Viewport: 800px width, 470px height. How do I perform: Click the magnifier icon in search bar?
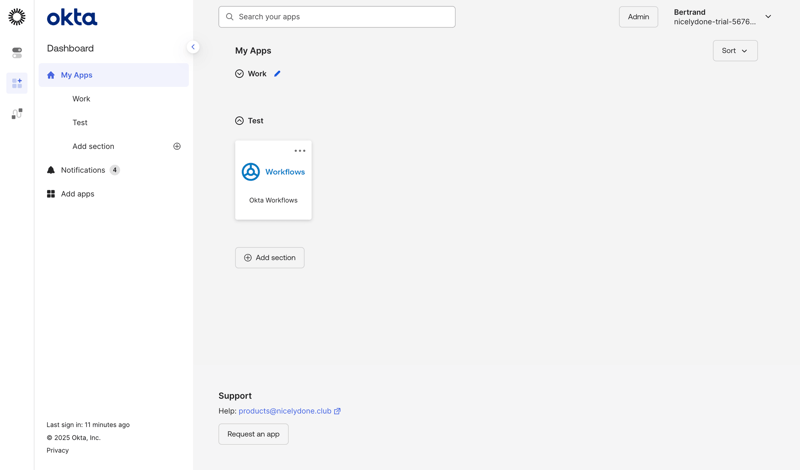230,17
